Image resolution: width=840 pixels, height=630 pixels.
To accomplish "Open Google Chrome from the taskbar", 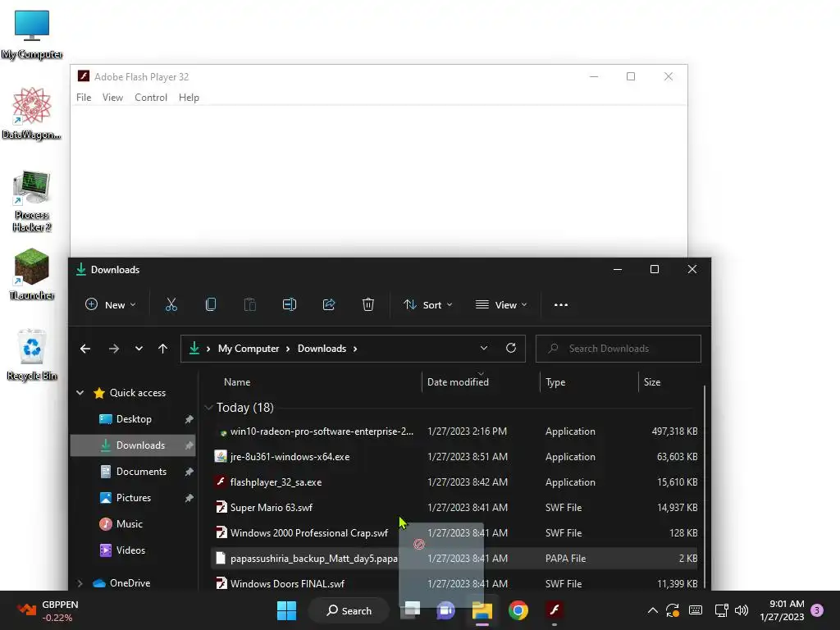I will click(518, 610).
